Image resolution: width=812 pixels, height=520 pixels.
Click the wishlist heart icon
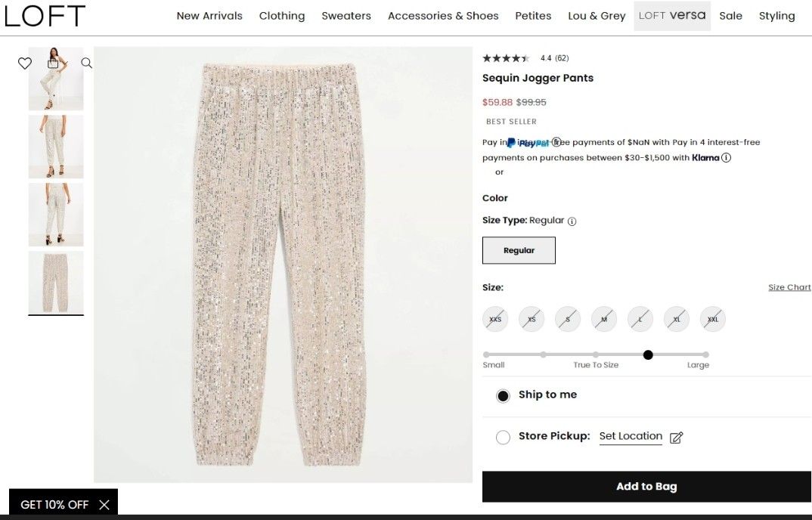pos(25,63)
